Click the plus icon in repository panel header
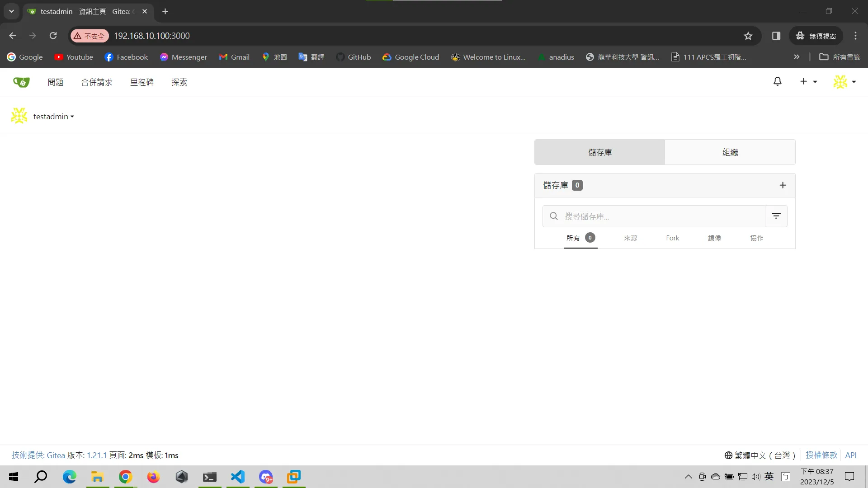This screenshot has width=868, height=488. [783, 185]
